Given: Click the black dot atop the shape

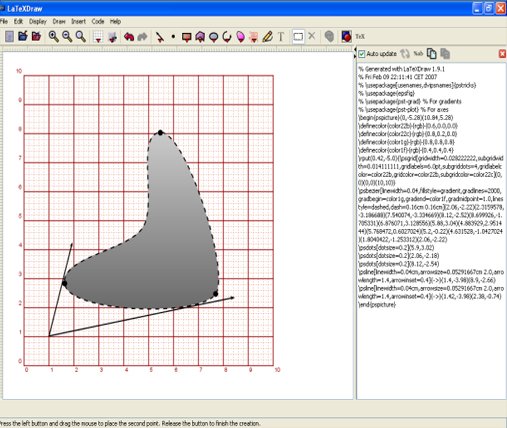Looking at the screenshot, I should [160, 133].
